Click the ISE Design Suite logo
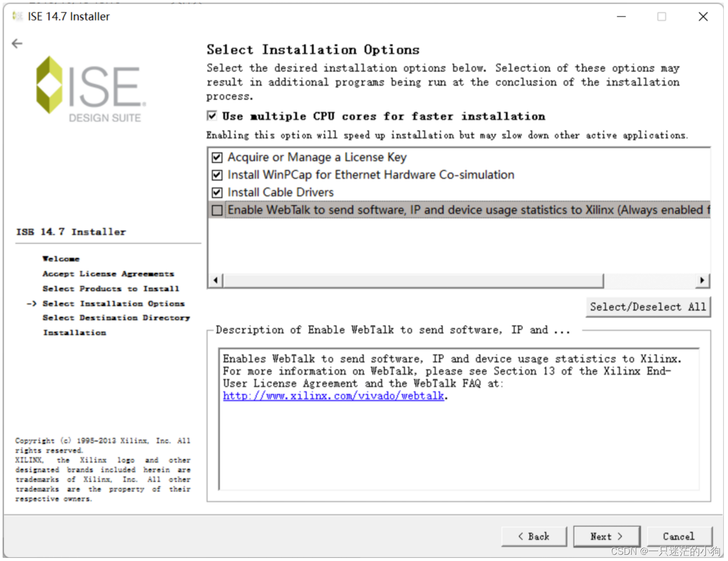 pos(88,88)
